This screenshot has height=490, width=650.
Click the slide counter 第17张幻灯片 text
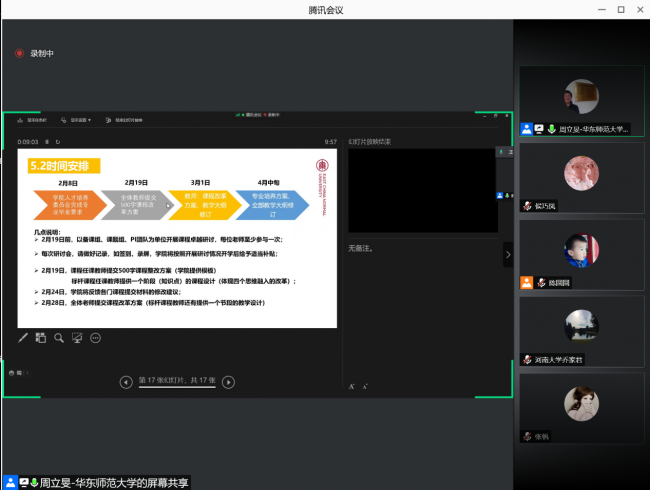(x=177, y=381)
